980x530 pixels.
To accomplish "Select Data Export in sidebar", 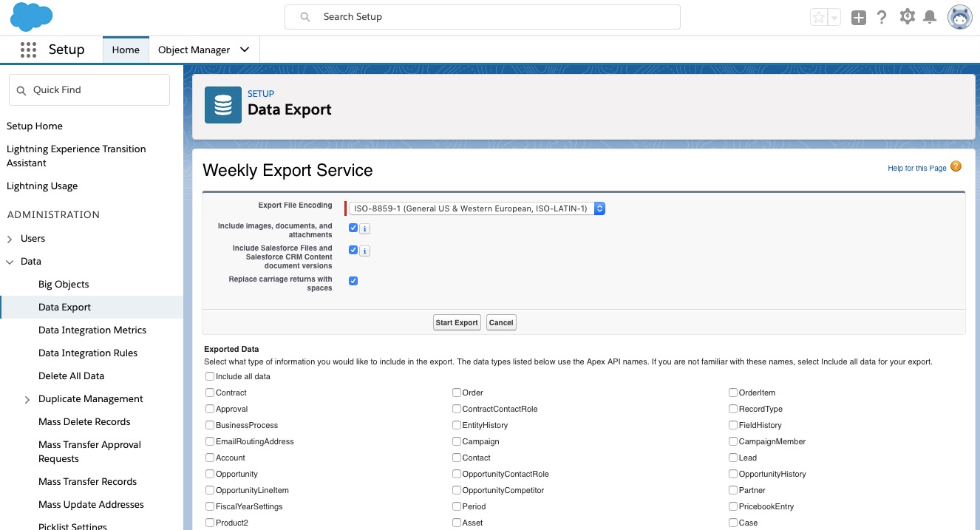I will pos(92,308).
